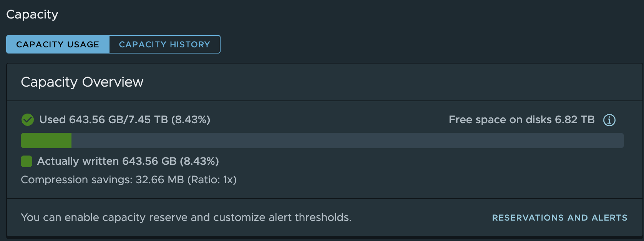Click the Actually written 643.56 GB label

[106, 161]
